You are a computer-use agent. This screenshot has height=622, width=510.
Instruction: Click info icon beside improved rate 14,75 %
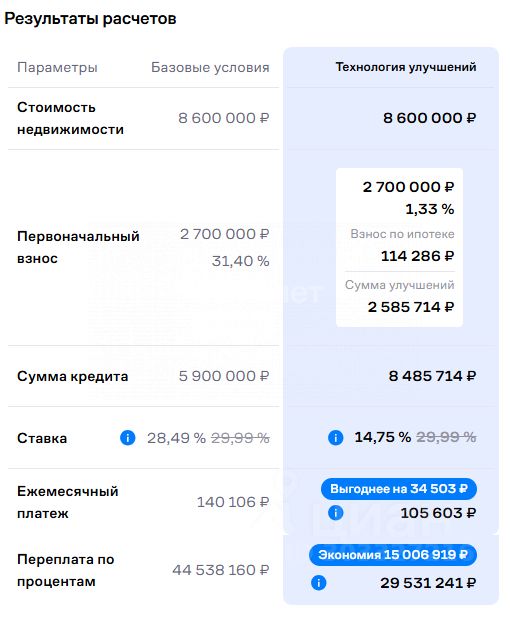point(336,438)
